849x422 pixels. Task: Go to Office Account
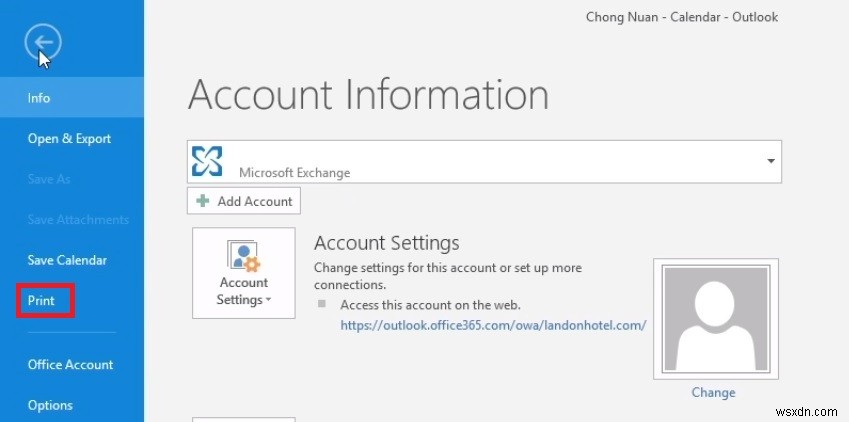point(70,365)
